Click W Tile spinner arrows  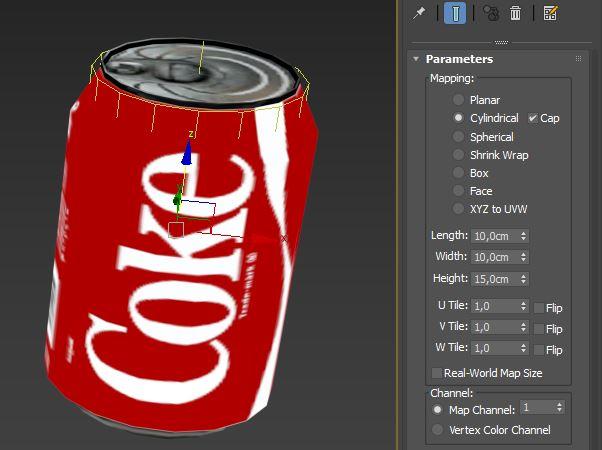coord(523,348)
